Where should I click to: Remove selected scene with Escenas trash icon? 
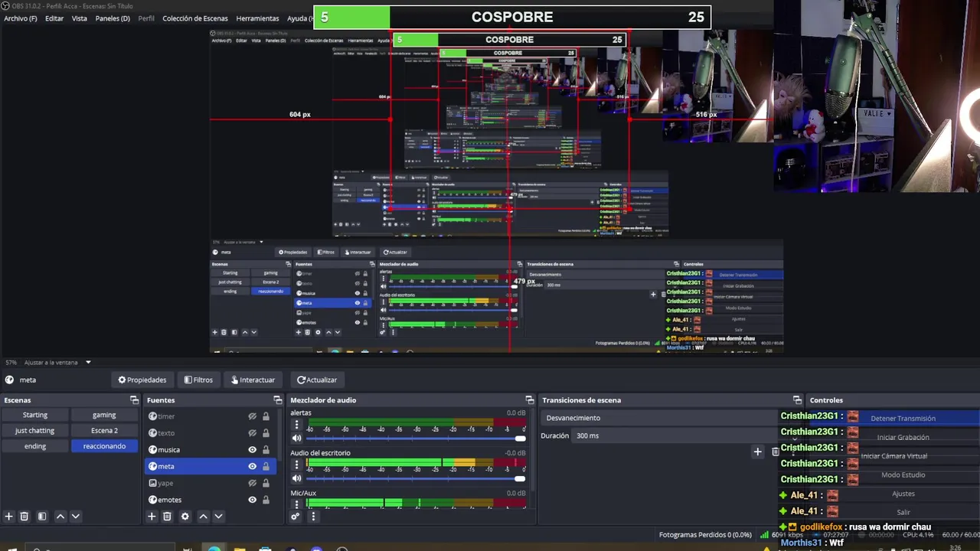[x=24, y=517]
